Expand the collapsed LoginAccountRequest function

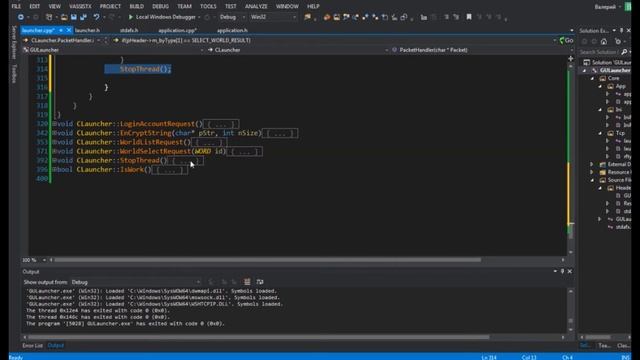pyautogui.click(x=55, y=124)
